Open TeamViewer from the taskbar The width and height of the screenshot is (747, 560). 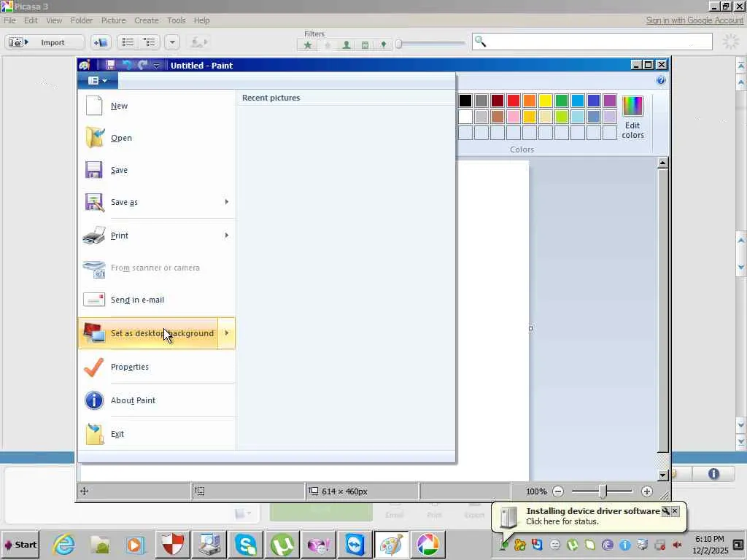click(x=355, y=545)
